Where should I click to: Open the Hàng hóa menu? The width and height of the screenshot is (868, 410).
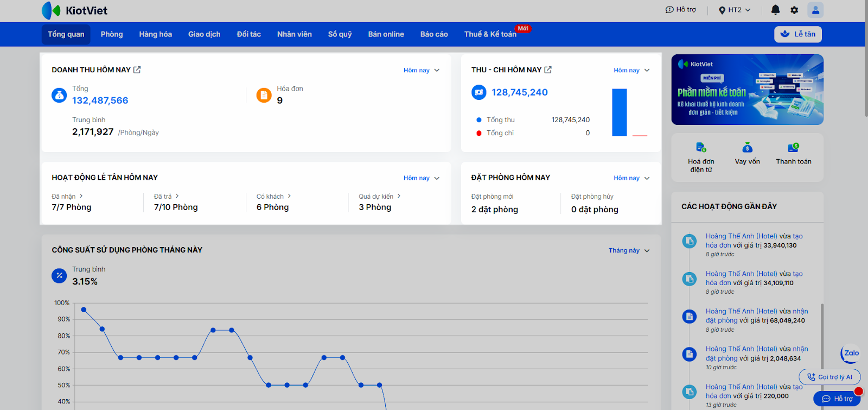point(155,34)
